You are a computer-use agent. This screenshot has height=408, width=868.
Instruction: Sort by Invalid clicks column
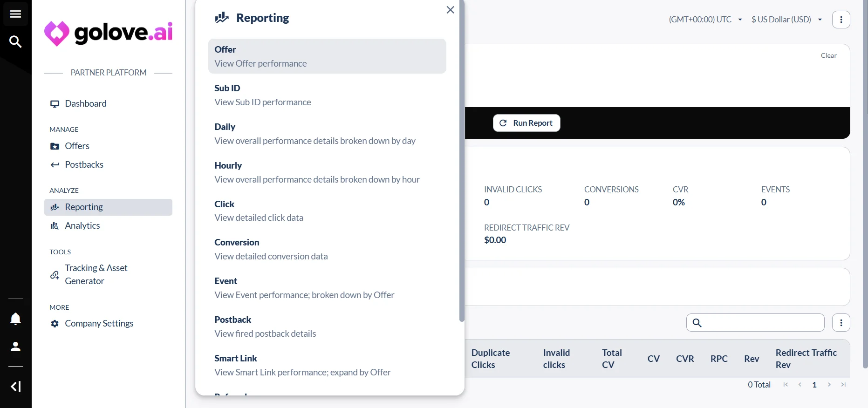coord(556,359)
